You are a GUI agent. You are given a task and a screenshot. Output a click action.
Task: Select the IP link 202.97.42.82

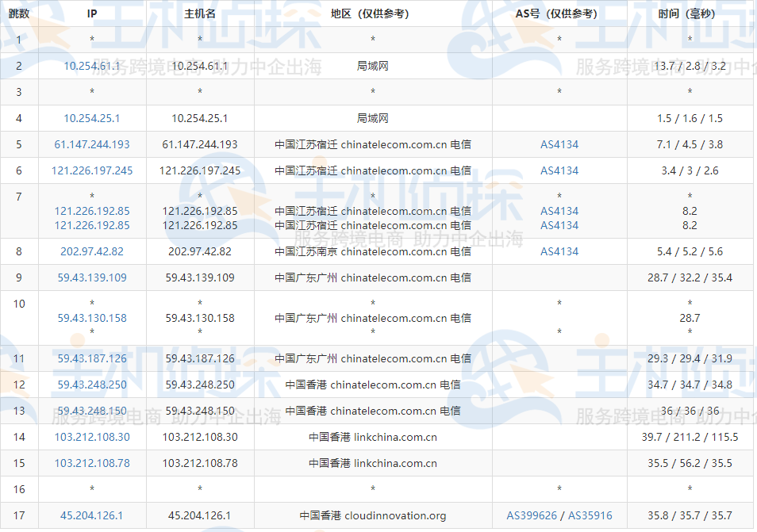[93, 252]
